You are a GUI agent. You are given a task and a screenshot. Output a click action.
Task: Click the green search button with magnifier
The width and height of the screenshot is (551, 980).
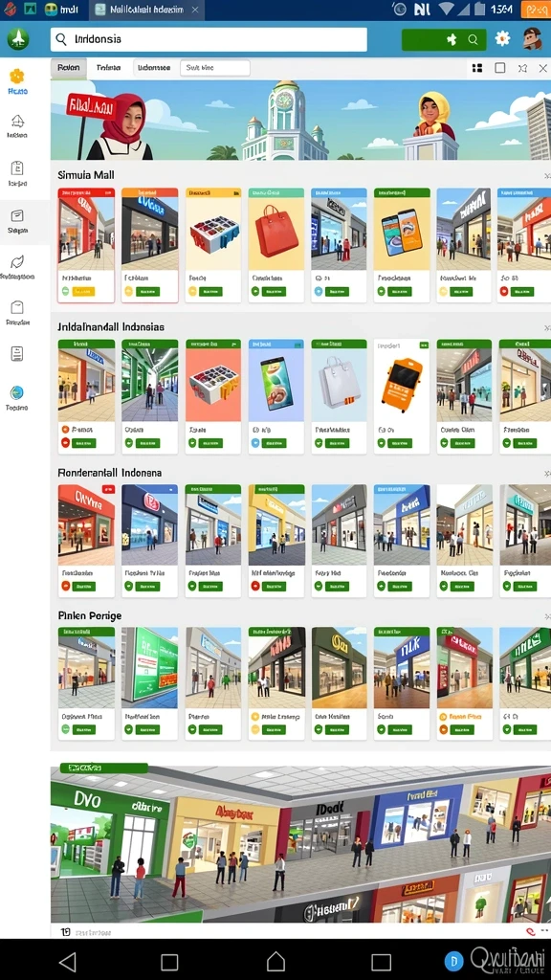444,39
